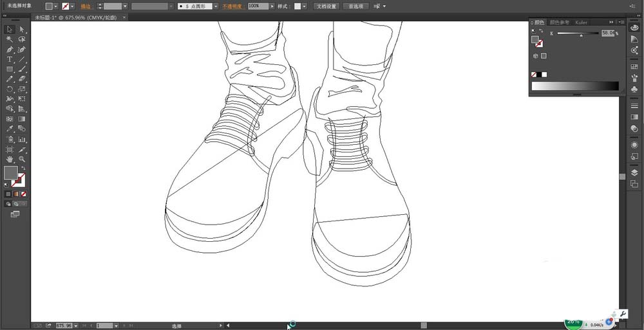Viewport: 644px width, 330px height.
Task: Switch to the Kuler tab
Action: tap(581, 23)
